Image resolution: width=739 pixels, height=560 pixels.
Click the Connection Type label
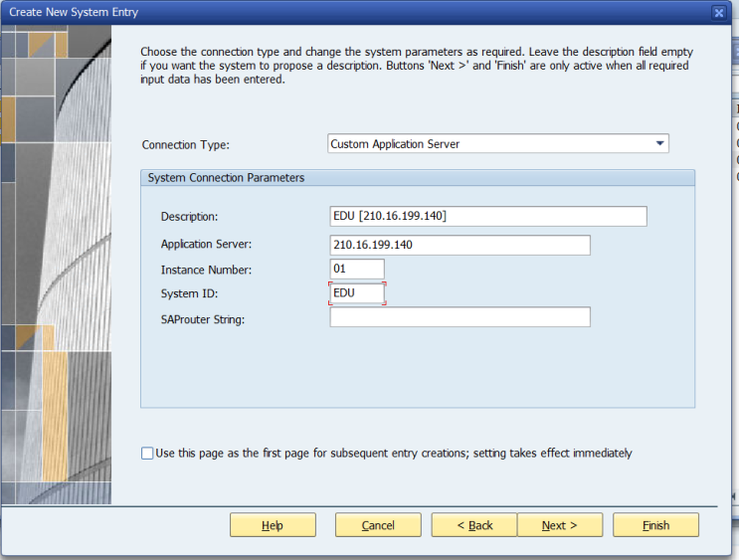[x=186, y=144]
